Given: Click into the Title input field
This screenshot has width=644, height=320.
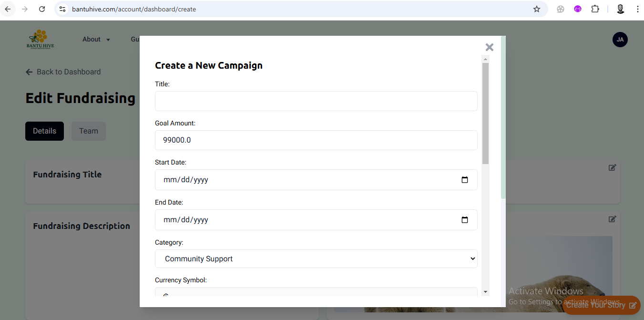Looking at the screenshot, I should 316,101.
